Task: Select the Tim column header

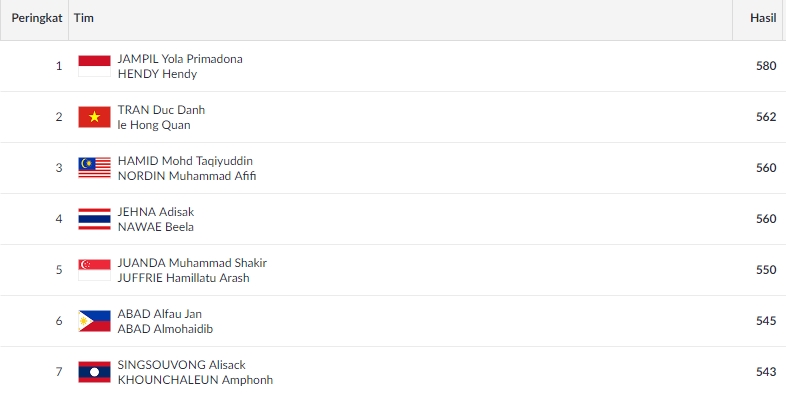Action: tap(84, 18)
